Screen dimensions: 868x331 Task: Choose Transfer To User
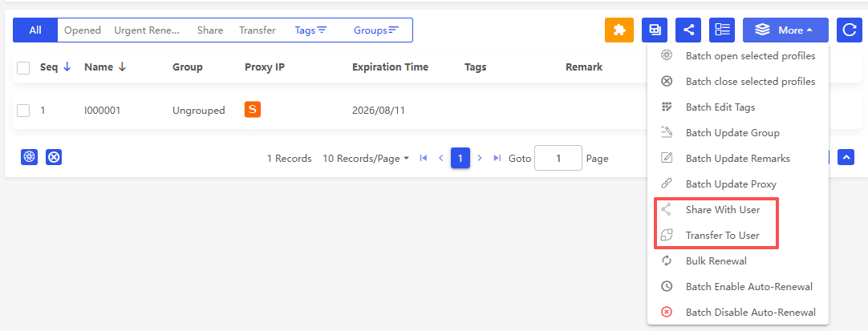click(738, 235)
